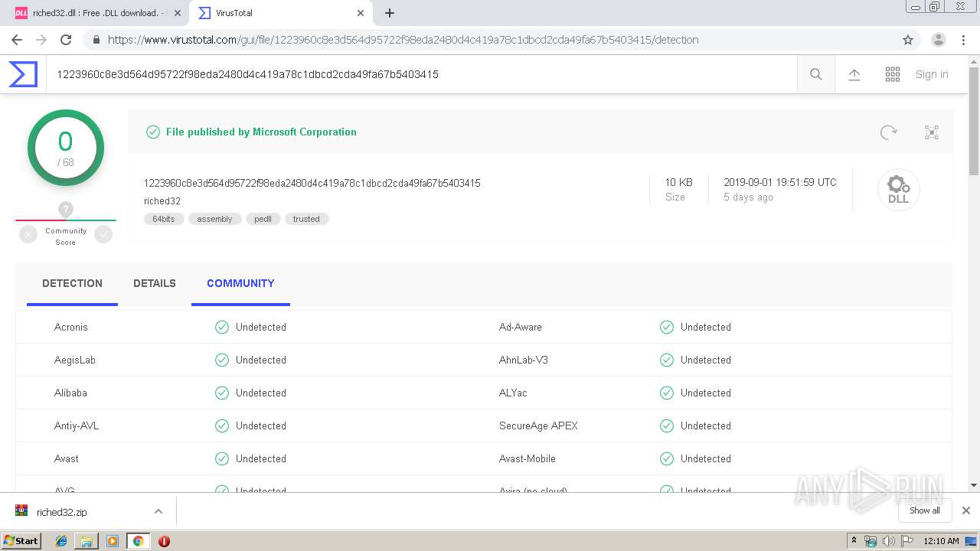Open the media player taskbar icon
Viewport: 980px width, 551px height.
[x=113, y=541]
